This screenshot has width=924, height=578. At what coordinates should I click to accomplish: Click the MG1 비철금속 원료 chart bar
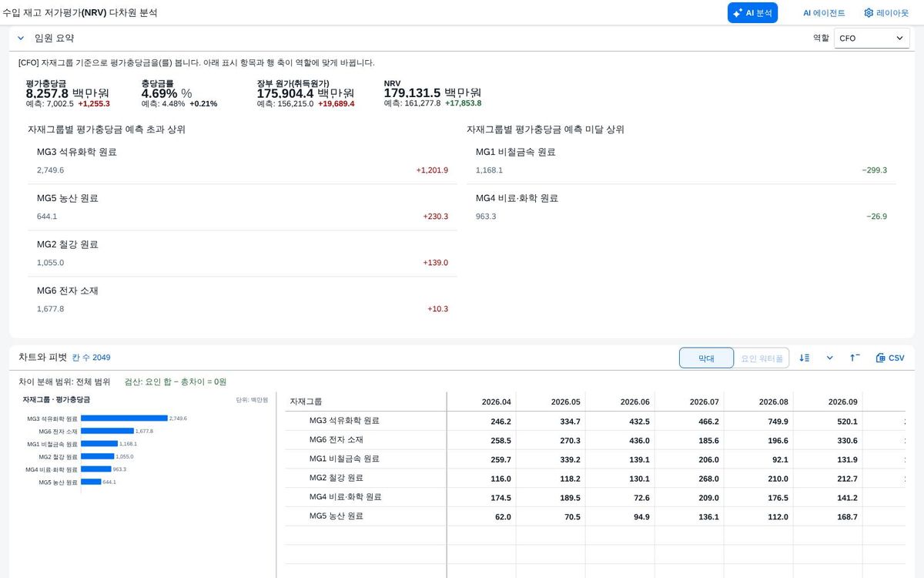click(x=99, y=444)
